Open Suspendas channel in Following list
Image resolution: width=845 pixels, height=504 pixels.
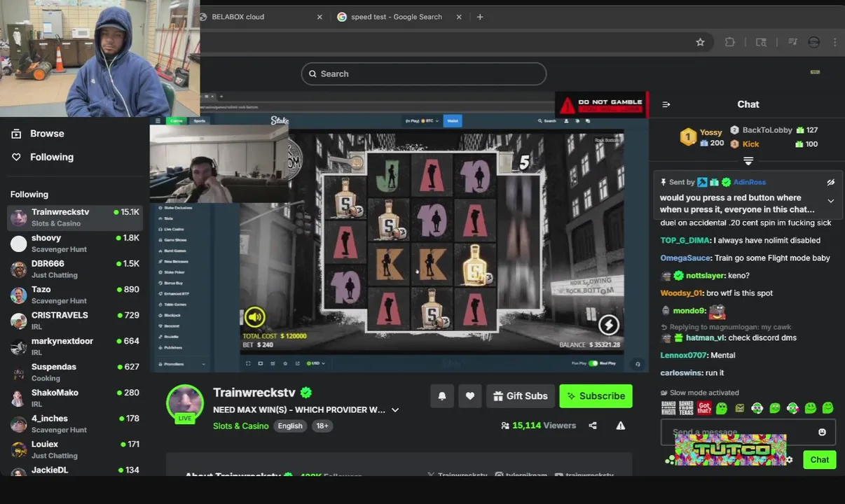click(x=74, y=372)
